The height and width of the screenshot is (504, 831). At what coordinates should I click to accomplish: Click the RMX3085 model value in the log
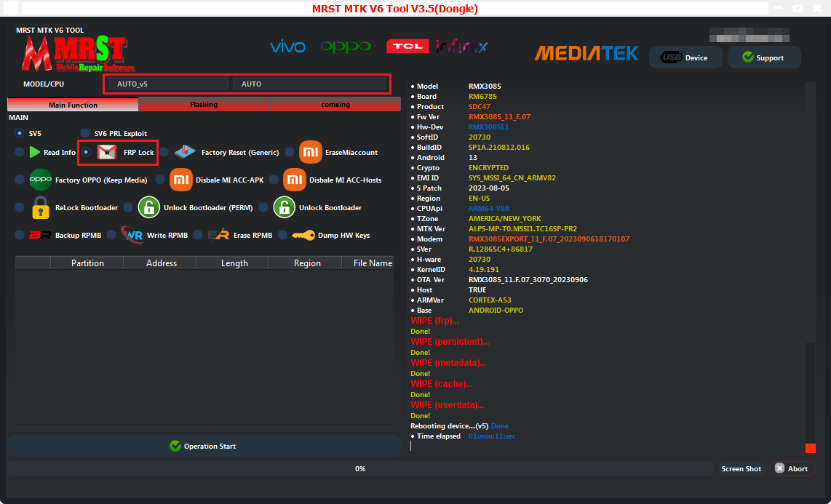pos(485,87)
